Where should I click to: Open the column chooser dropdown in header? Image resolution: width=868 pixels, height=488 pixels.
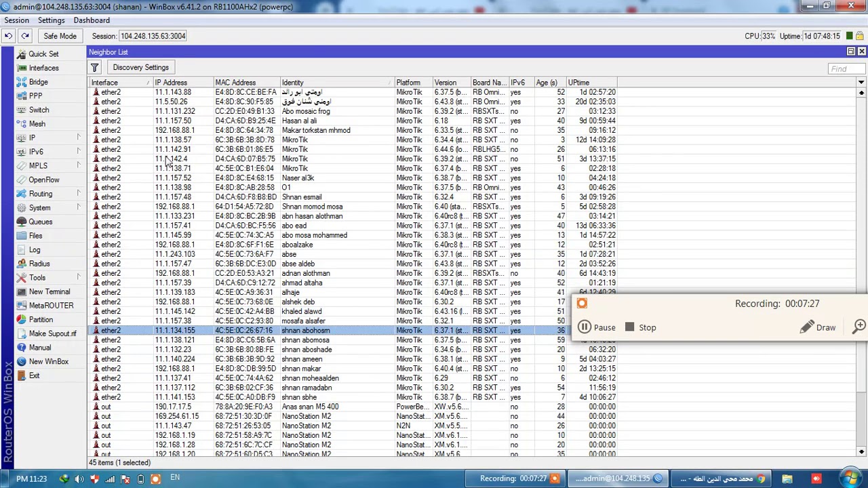[861, 83]
